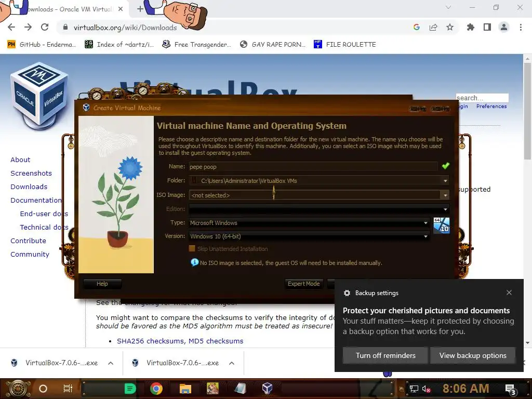This screenshot has width=532, height=399.
Task: Open the Version dropdown Windows 10 (64-bit)
Action: 309,236
